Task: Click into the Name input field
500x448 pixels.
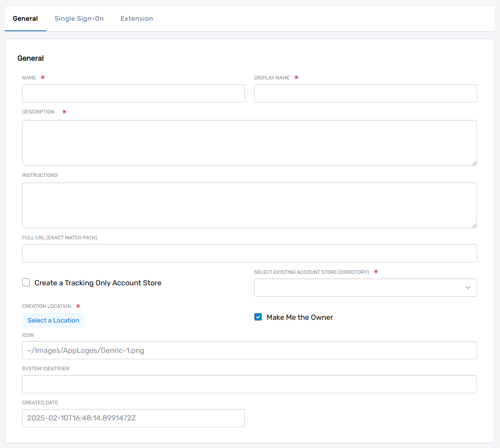Action: (x=133, y=93)
